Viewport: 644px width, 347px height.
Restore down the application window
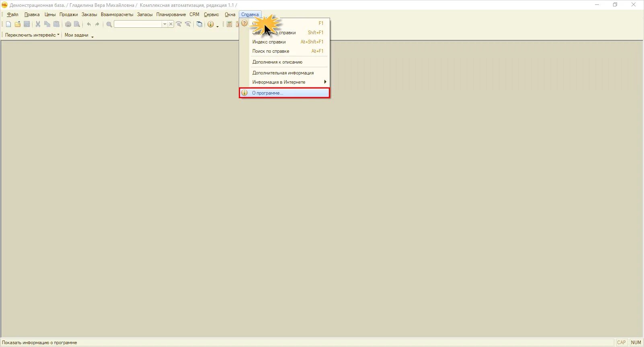pyautogui.click(x=615, y=5)
